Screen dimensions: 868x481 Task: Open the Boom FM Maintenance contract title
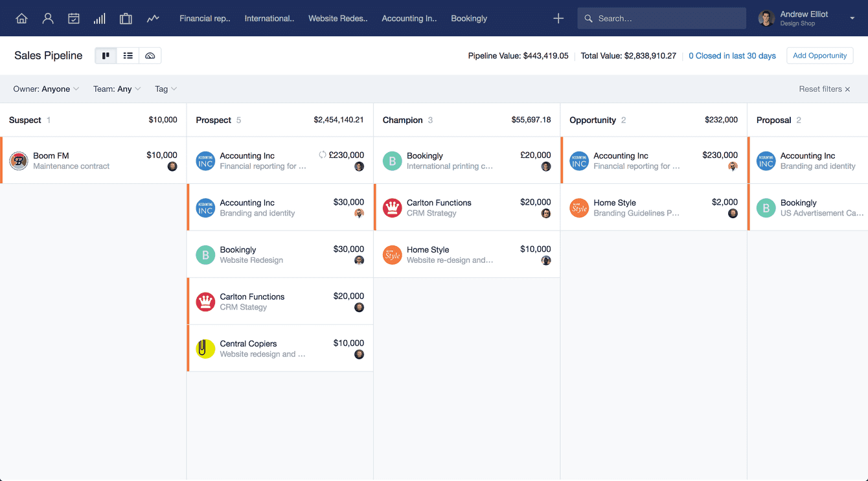(51, 155)
